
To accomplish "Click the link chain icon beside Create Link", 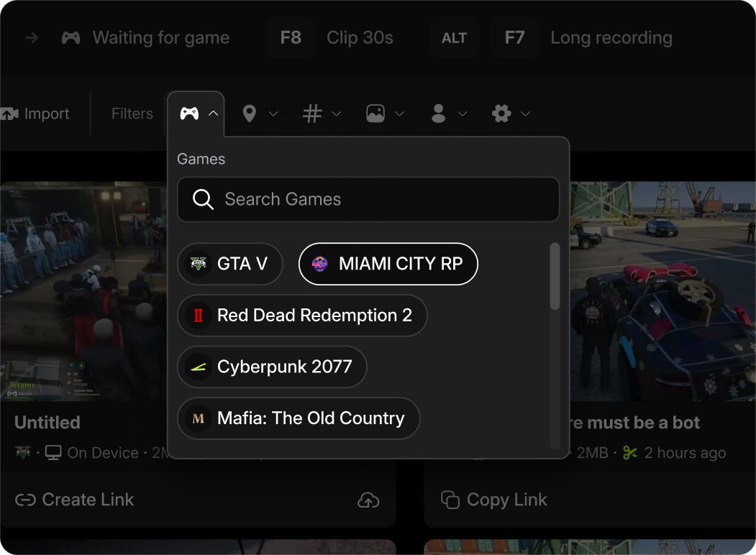I will (x=26, y=500).
